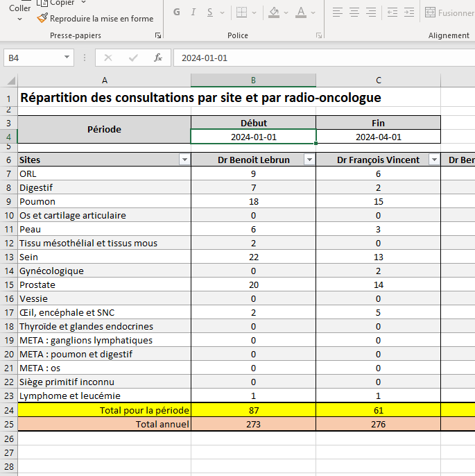
Task: Align text right
Action: [x=371, y=12]
